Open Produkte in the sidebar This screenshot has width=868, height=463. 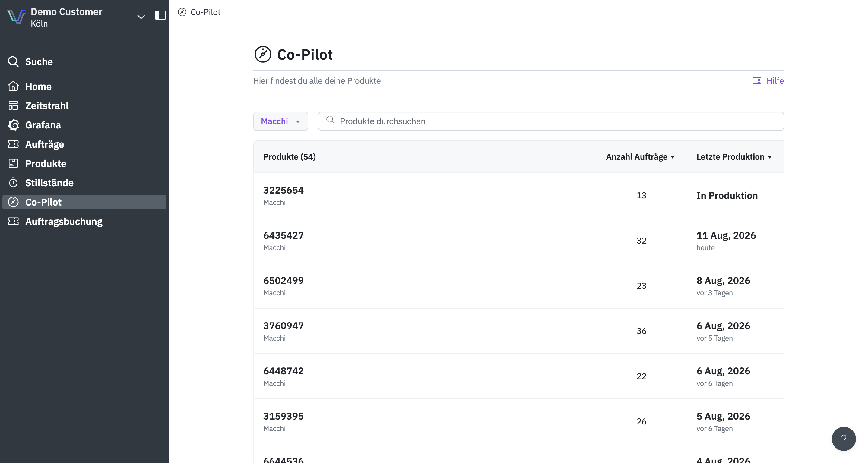[x=84, y=164]
